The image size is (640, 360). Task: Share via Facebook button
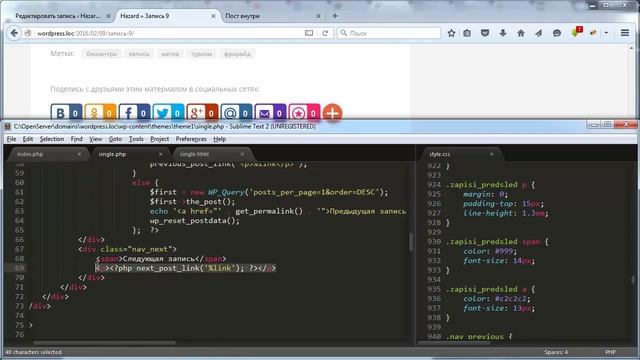[x=134, y=112]
